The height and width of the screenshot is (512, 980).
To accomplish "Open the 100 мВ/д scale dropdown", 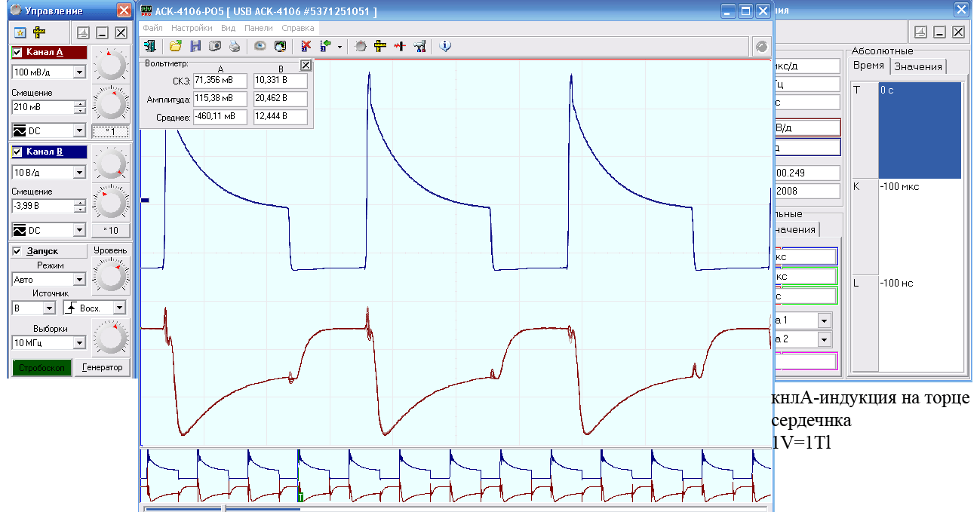I will click(x=79, y=72).
